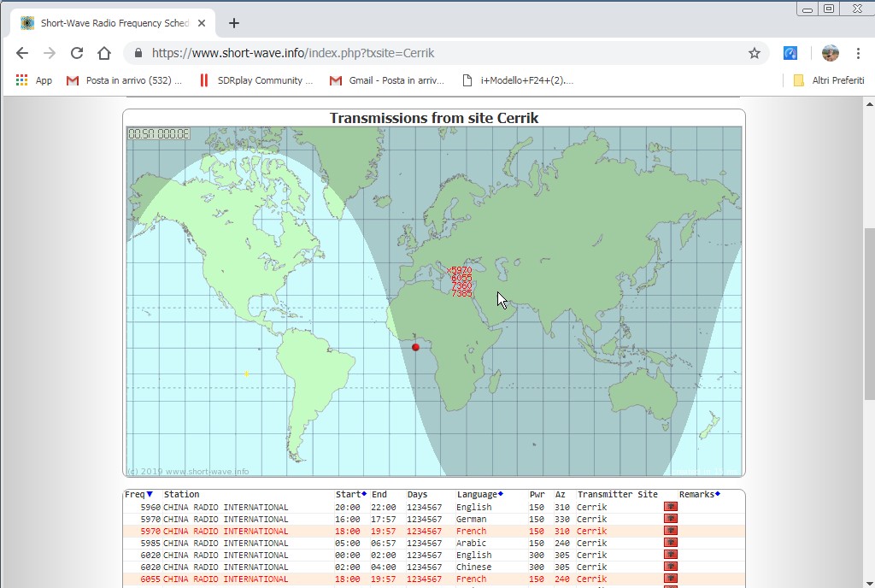Viewport: 875px width, 588px height.
Task: Select the Short-Wave Radio Frequency Schedule tab
Action: point(112,23)
